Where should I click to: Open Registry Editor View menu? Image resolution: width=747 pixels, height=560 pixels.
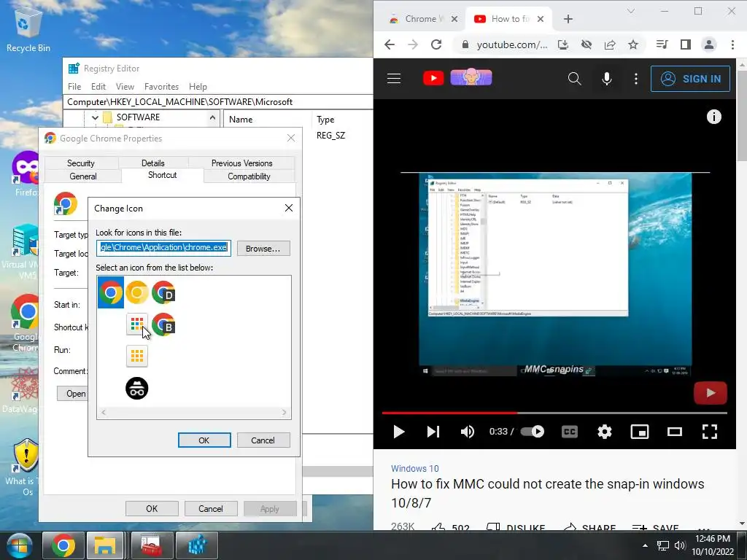tap(125, 87)
